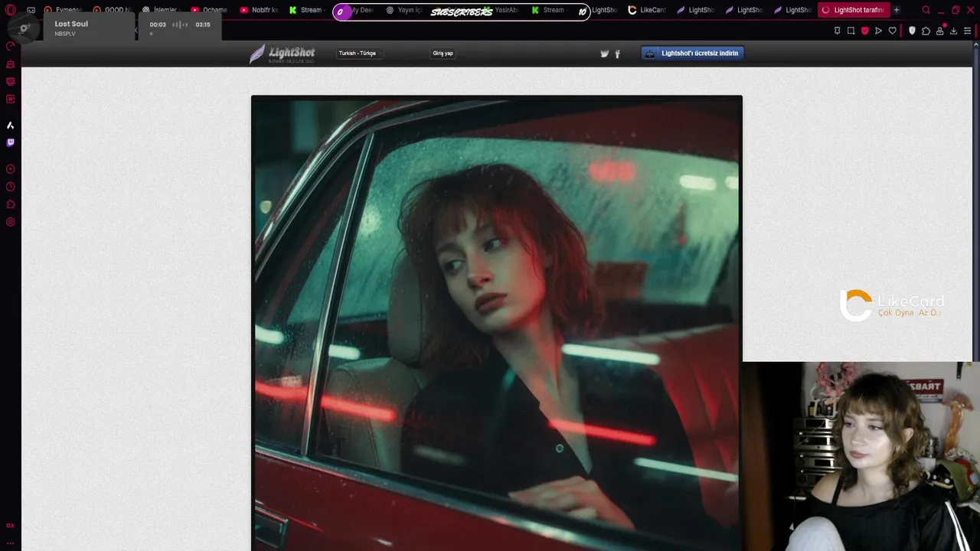Click the white shield icon in toolbar

(912, 31)
